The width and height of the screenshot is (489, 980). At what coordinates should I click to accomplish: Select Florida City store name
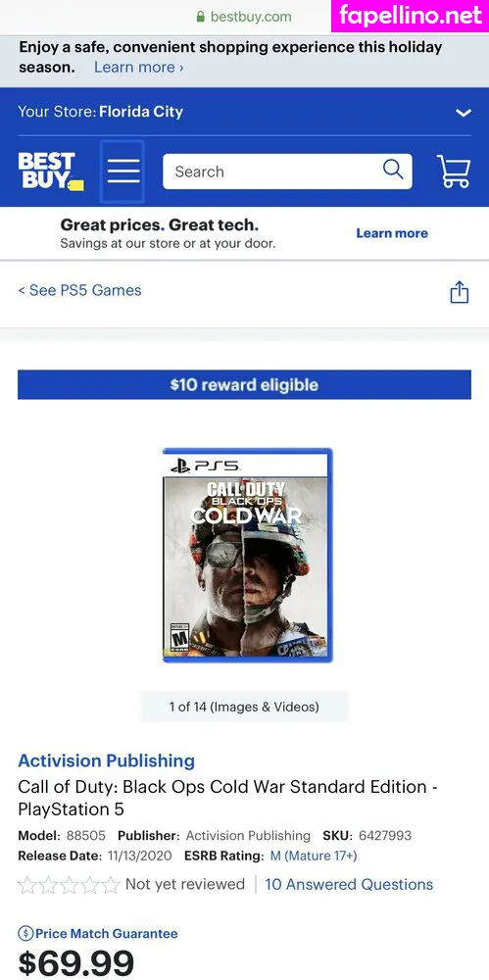pos(141,112)
